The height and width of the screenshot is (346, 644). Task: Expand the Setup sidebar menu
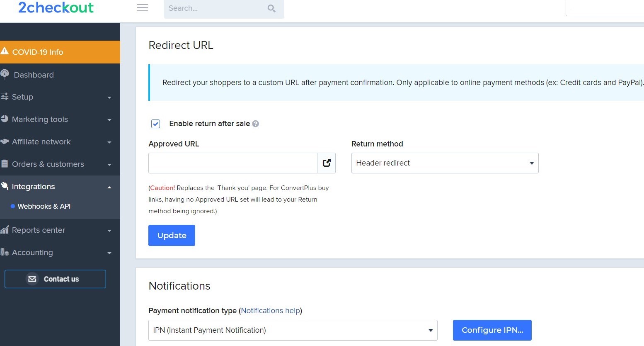[56, 97]
